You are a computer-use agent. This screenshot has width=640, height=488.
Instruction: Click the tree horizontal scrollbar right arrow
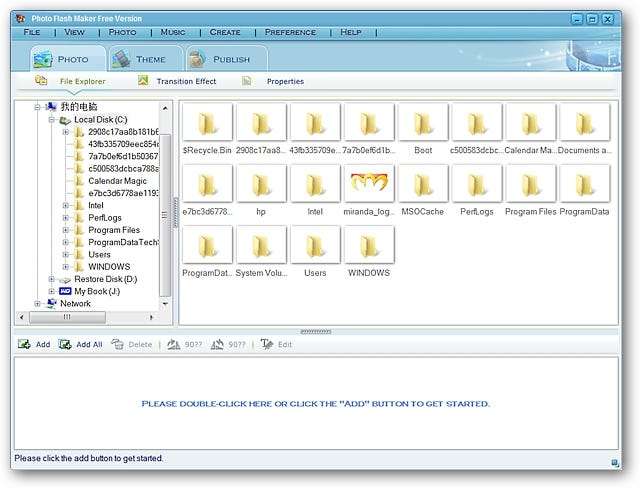151,317
